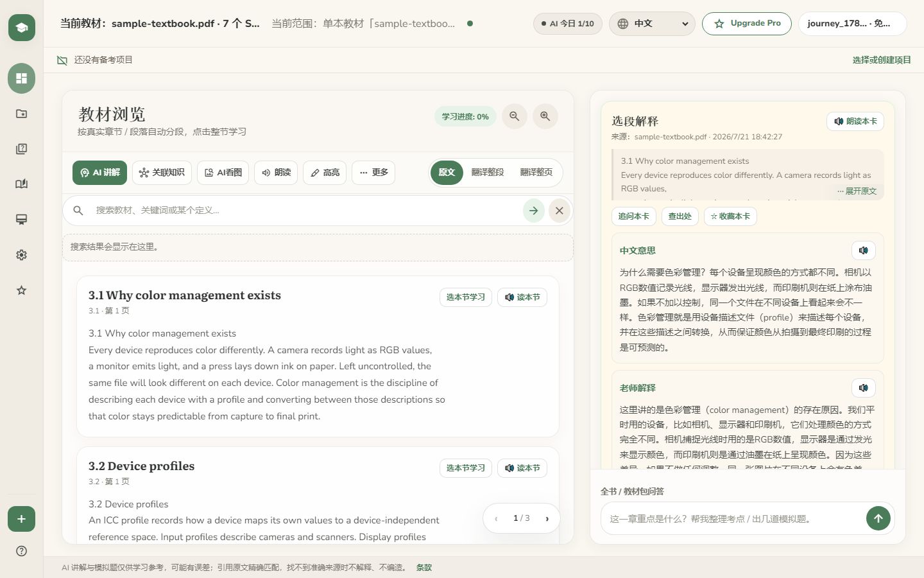This screenshot has width=924, height=578.
Task: Click the 收藏本卡 button
Action: (x=730, y=216)
